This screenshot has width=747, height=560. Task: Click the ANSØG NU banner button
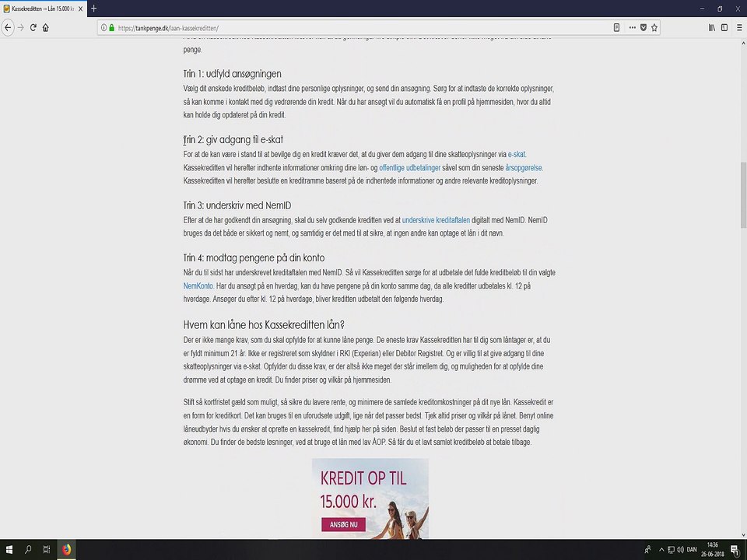point(343,524)
